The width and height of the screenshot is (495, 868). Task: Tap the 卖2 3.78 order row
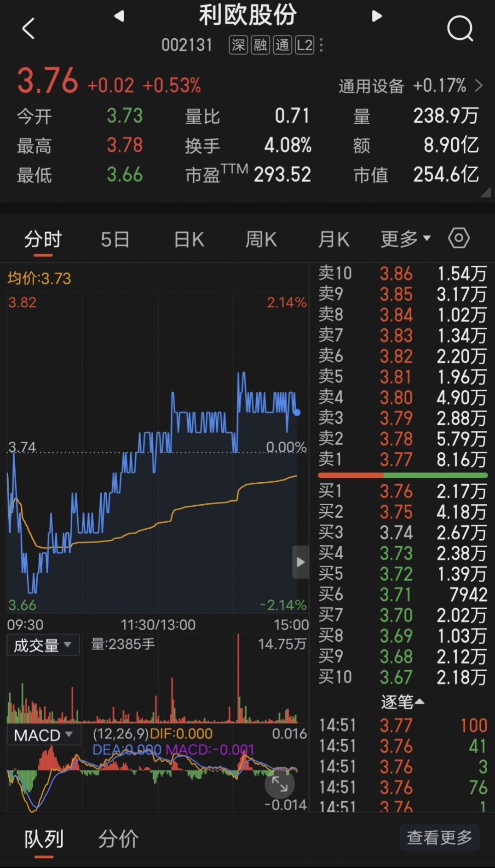403,438
